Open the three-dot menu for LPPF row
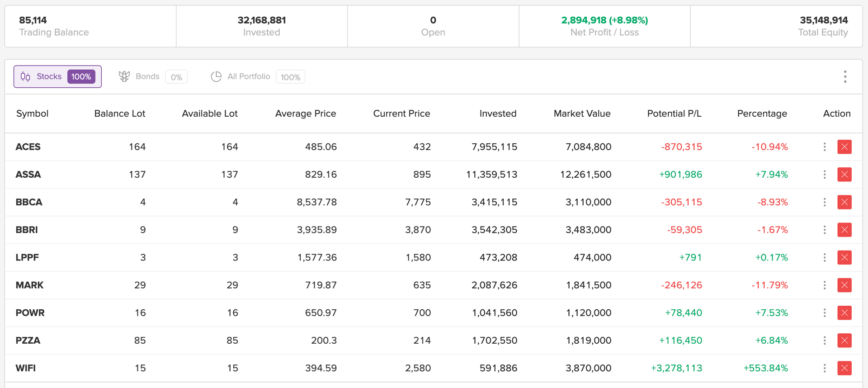Screen dimensions: 868x388 825,257
